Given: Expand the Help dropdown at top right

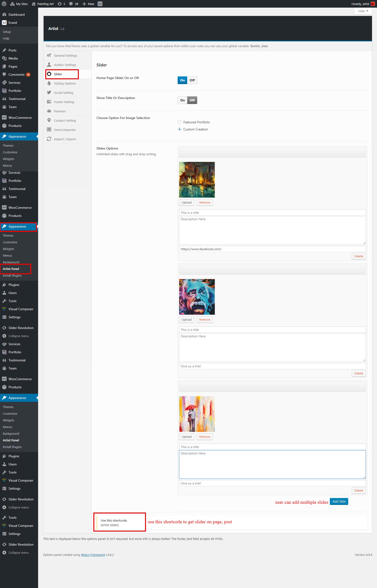Looking at the screenshot, I should point(363,11).
